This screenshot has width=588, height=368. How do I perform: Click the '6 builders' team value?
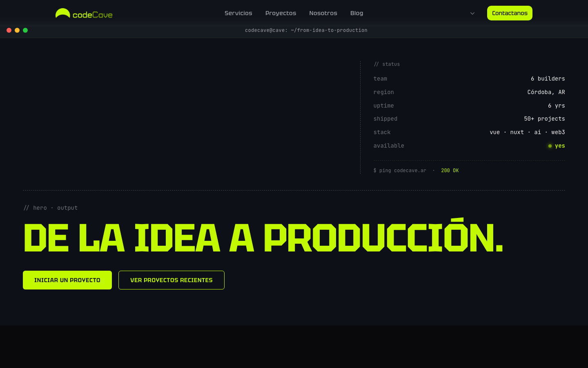[548, 79]
